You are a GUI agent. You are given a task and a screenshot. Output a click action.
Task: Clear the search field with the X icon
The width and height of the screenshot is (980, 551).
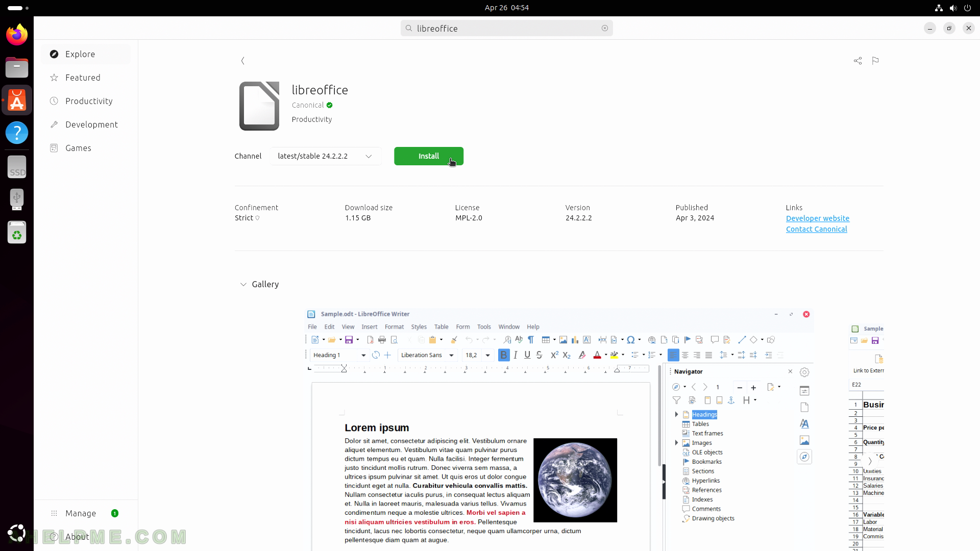(x=605, y=28)
